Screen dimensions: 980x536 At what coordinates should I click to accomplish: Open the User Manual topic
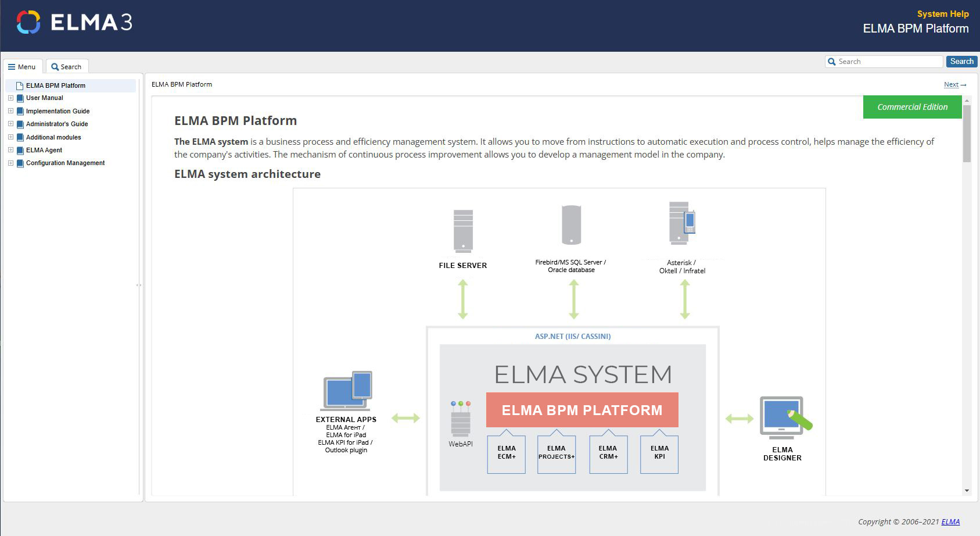coord(45,98)
